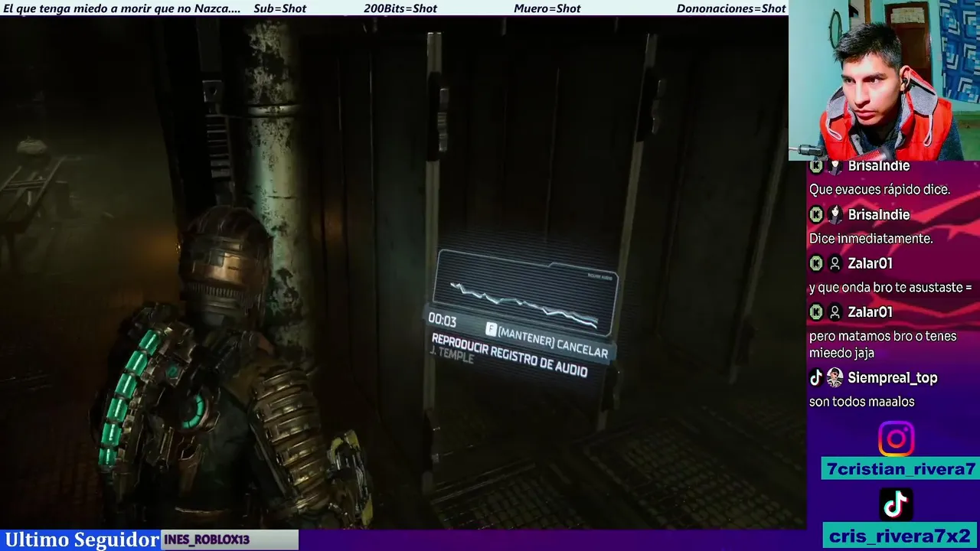This screenshot has height=551, width=980.
Task: Click 'REPRODUCIR REGISTRO DE AUDIO' label
Action: point(509,355)
